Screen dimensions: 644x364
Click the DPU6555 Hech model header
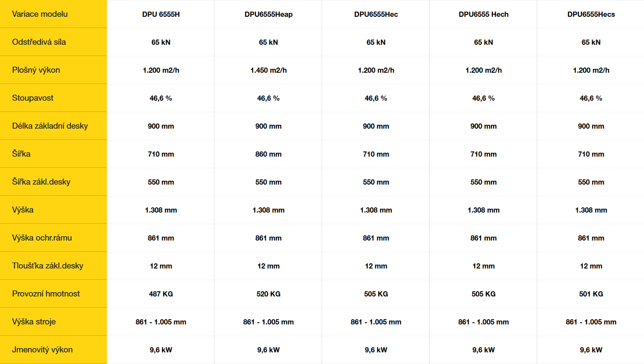pyautogui.click(x=484, y=14)
